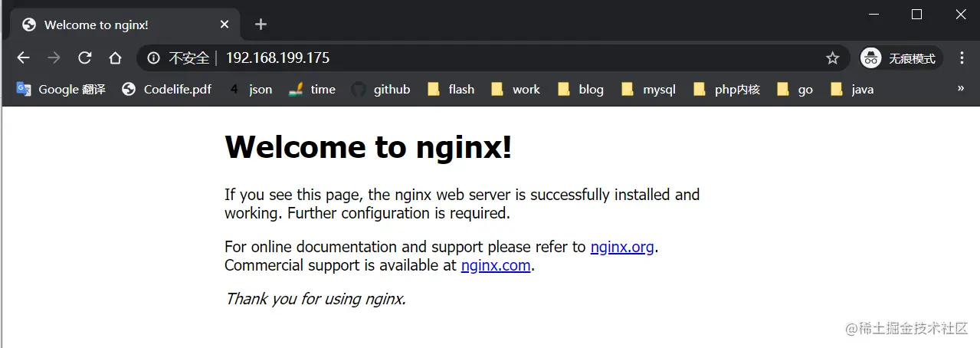Maximize the browser window
The height and width of the screenshot is (348, 980).
point(916,14)
